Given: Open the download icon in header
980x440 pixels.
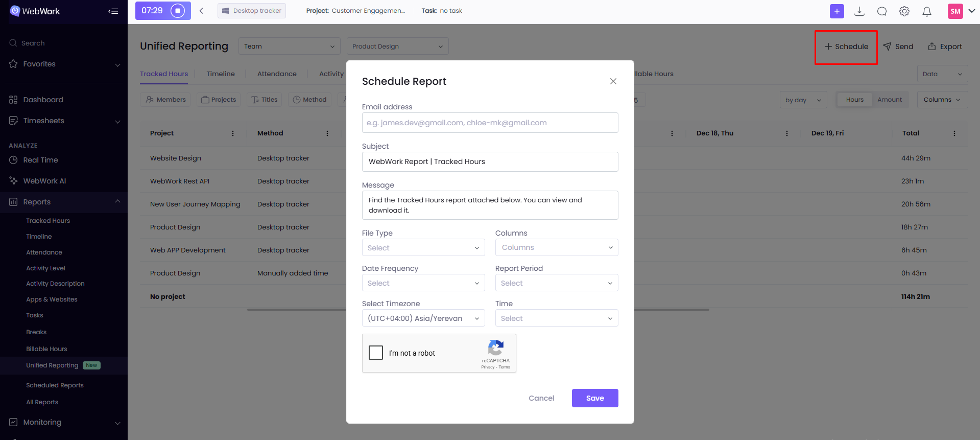Looking at the screenshot, I should 859,11.
